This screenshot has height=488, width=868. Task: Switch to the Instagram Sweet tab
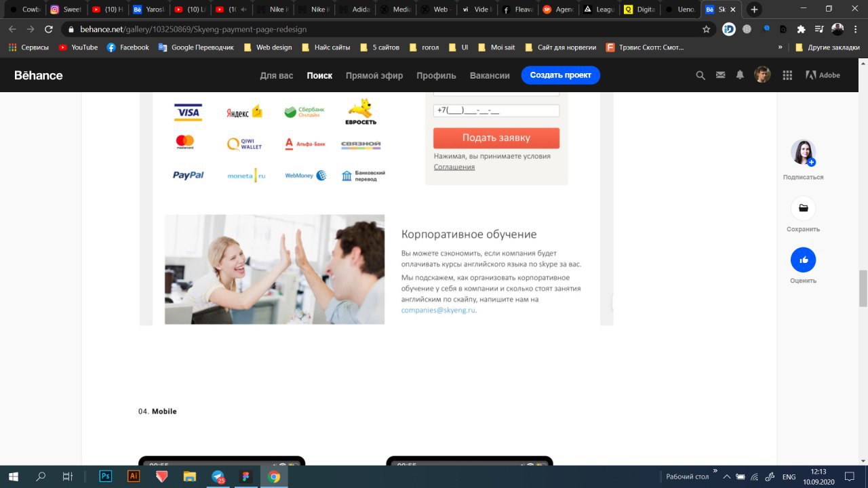66,9
